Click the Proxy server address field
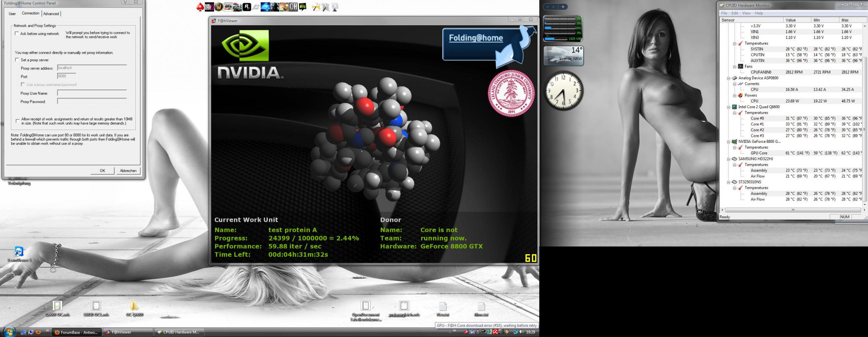This screenshot has width=868, height=337. click(92, 68)
